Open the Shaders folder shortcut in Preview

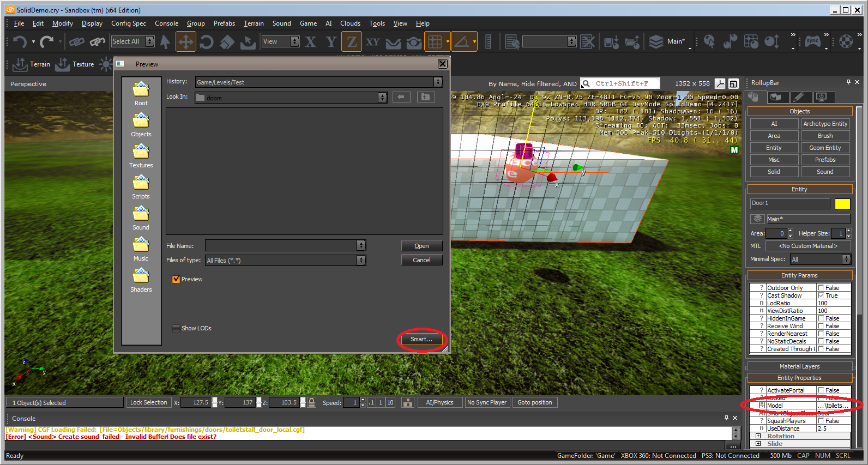click(141, 280)
